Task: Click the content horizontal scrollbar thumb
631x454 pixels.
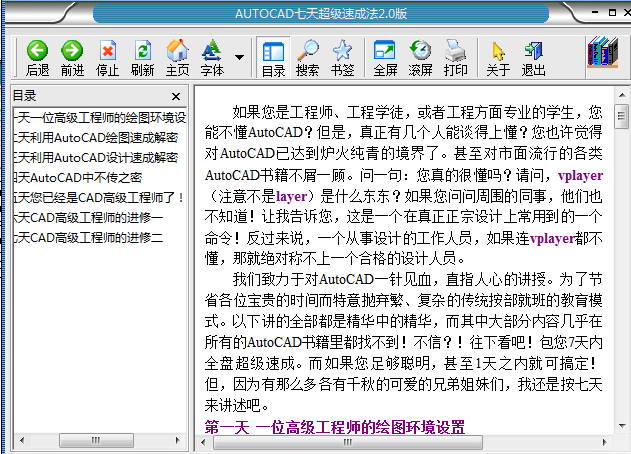Action: click(x=348, y=442)
